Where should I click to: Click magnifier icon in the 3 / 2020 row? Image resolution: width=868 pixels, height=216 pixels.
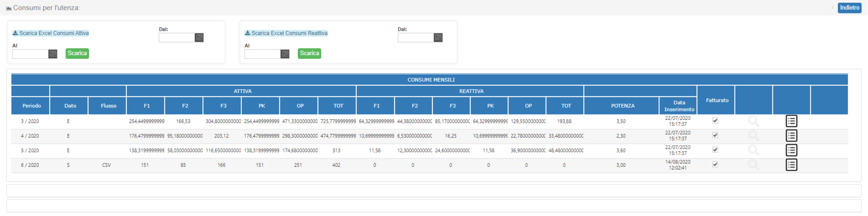tap(753, 122)
